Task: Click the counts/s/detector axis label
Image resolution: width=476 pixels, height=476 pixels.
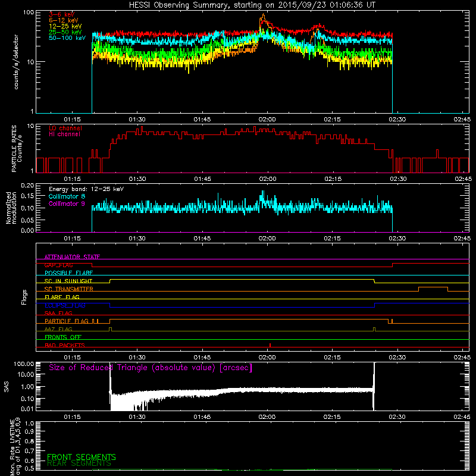Action: (x=16, y=62)
